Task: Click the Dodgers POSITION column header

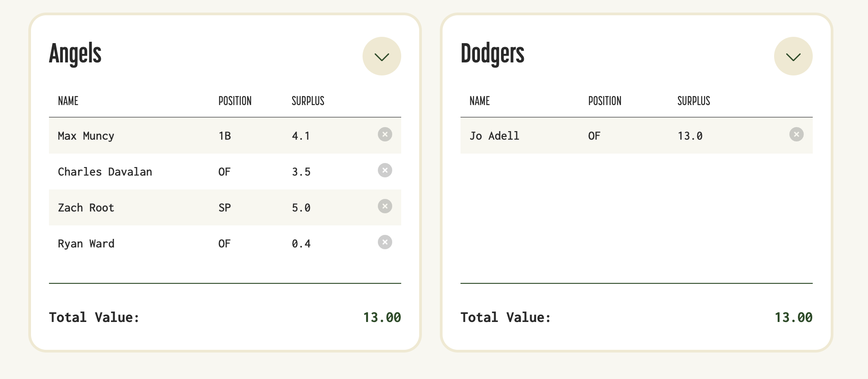Action: pyautogui.click(x=604, y=101)
